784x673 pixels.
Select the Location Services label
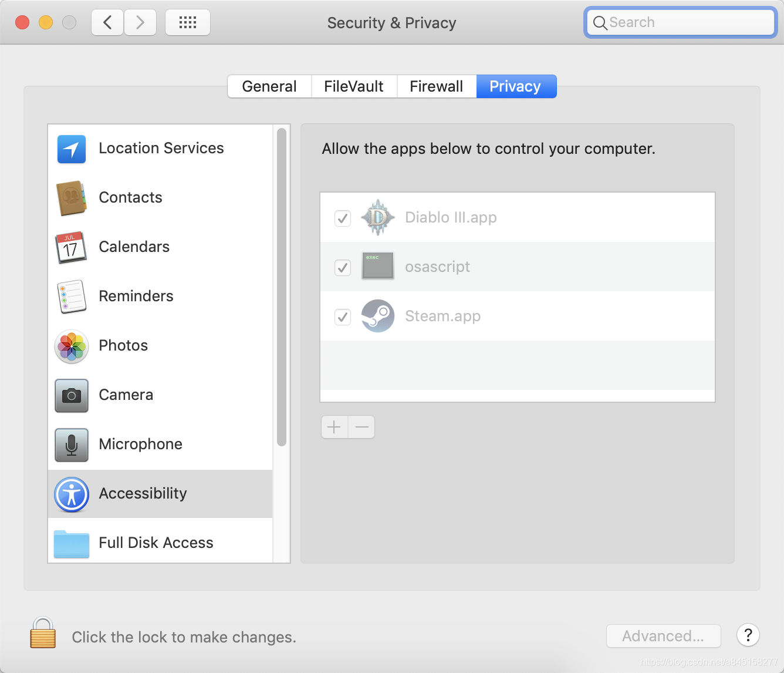161,148
